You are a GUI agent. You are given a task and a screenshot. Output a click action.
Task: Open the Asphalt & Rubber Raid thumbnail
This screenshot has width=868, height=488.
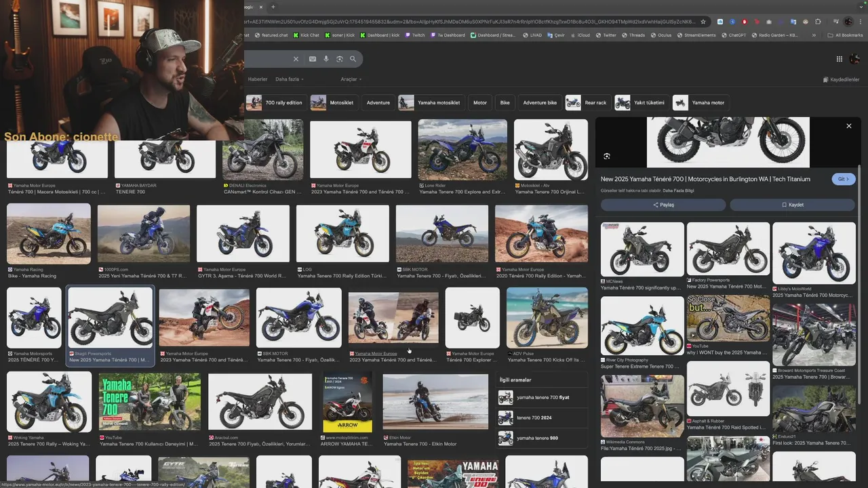point(728,388)
